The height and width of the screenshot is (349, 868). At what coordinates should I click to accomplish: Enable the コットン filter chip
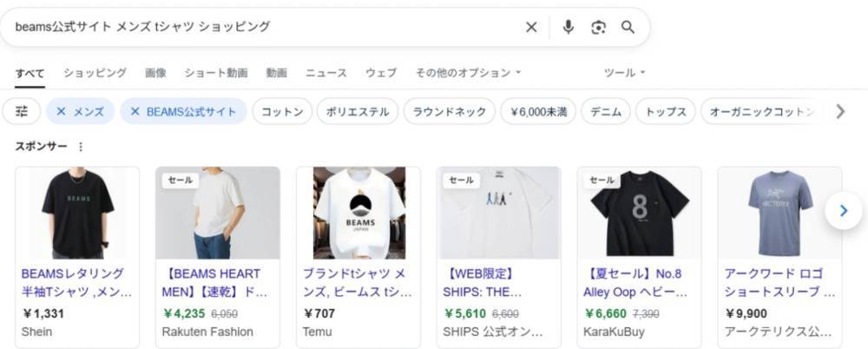(282, 111)
